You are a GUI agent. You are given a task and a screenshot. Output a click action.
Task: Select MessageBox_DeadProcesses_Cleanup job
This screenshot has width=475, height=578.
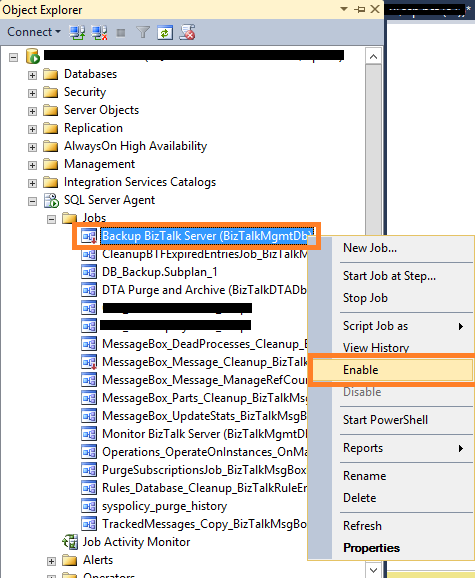(x=205, y=344)
